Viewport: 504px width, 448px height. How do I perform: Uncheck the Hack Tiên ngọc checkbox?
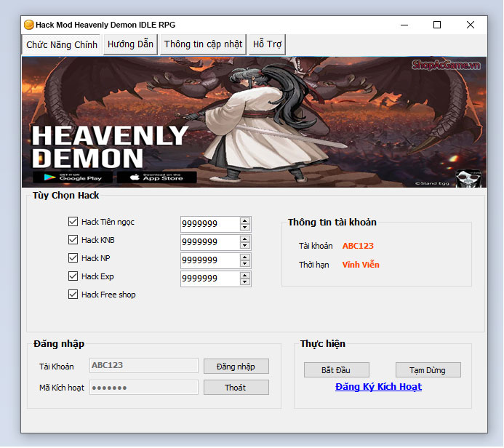point(73,221)
